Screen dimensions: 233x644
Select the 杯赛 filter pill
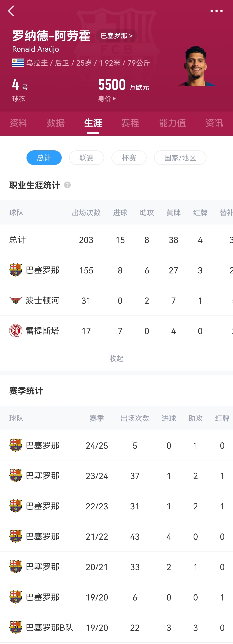(129, 157)
